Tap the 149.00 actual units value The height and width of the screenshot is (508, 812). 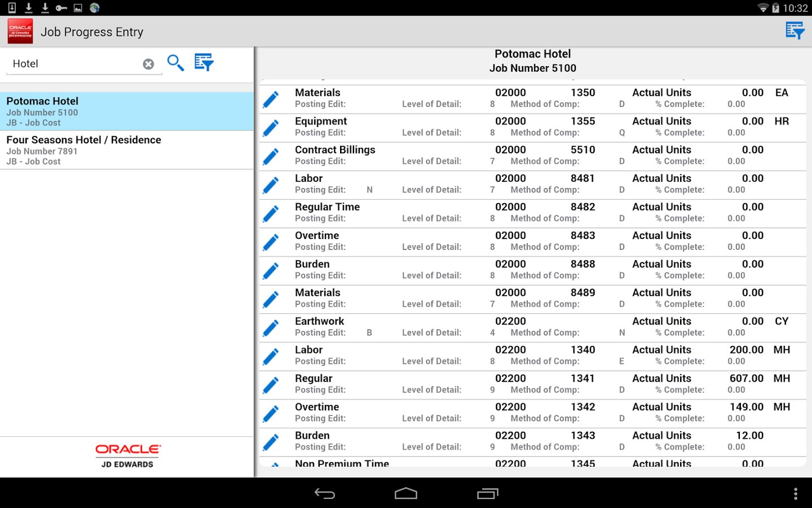click(x=747, y=407)
